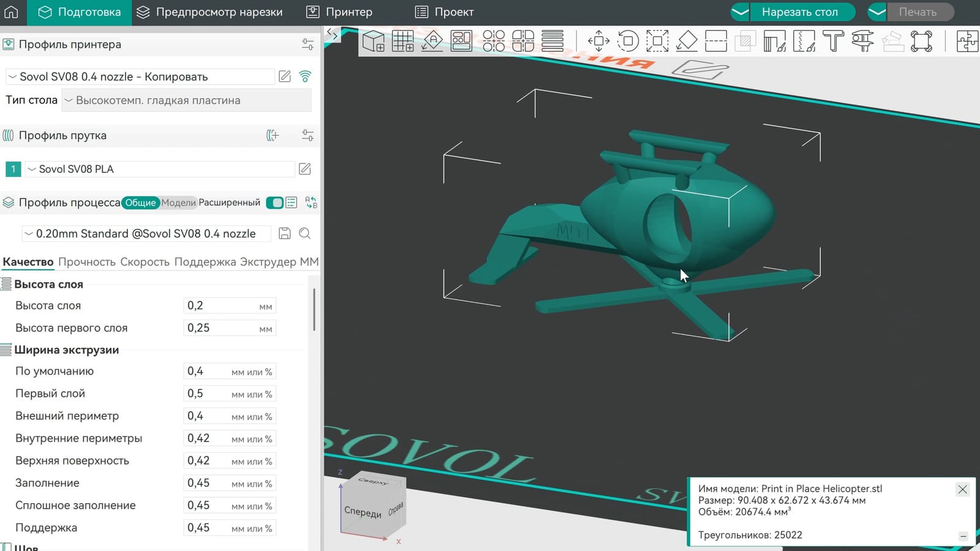980x551 pixels.
Task: Select the Rotate tool
Action: click(x=628, y=41)
